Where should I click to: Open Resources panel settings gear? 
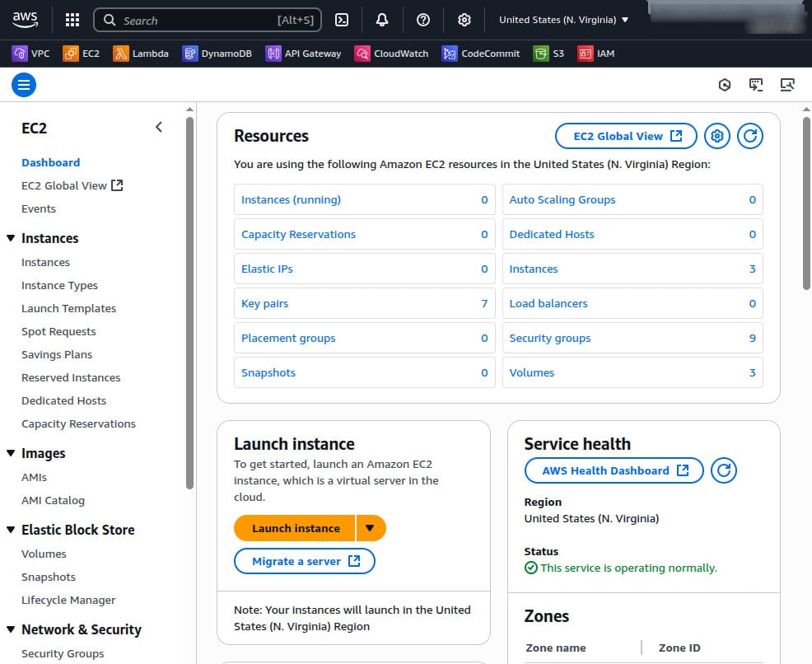[x=716, y=136]
